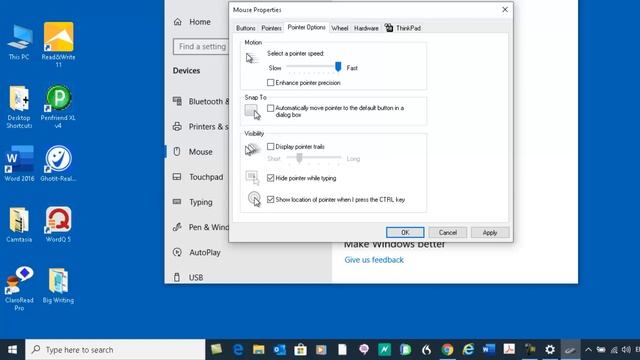The image size is (640, 360).
Task: Switch to the Wheel tab
Action: [x=340, y=28]
